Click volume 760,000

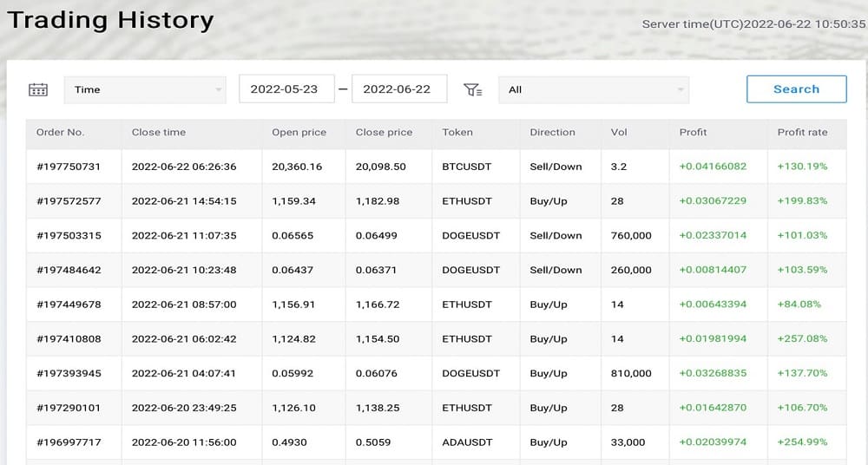(631, 235)
